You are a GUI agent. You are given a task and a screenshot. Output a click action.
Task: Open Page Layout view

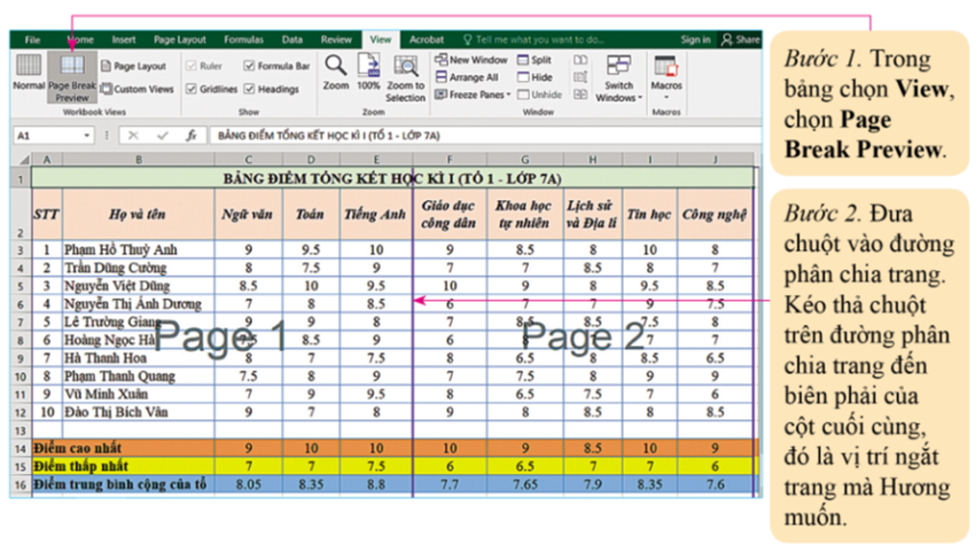click(134, 66)
